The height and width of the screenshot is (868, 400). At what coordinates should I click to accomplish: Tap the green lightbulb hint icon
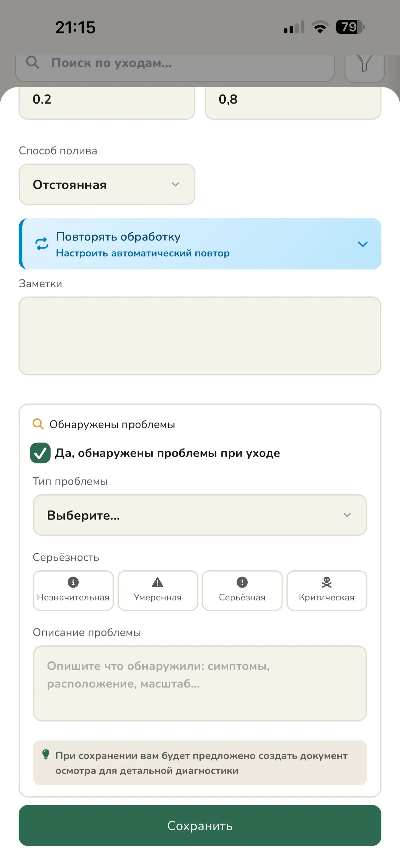pos(46,754)
